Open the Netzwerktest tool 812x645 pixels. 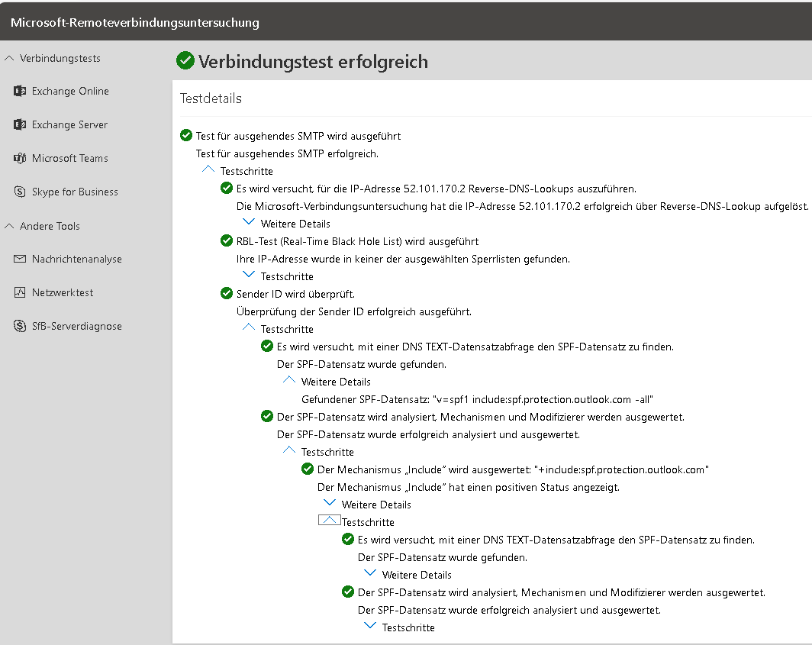63,292
